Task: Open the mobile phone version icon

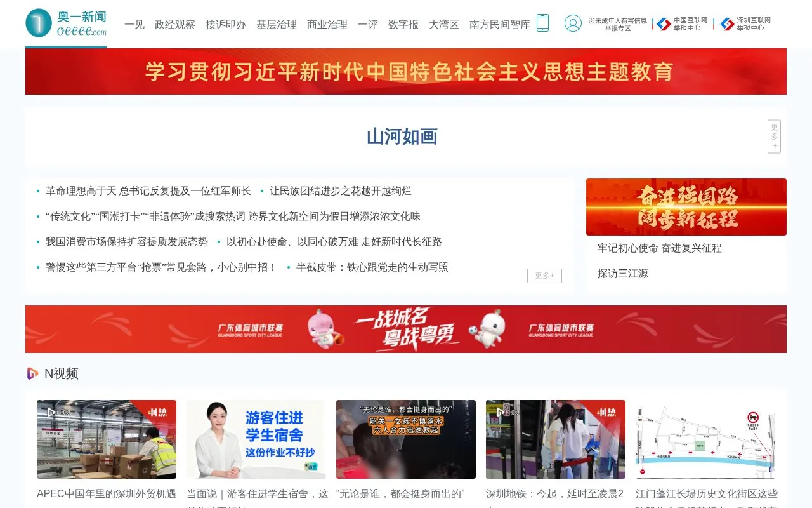Action: click(x=542, y=23)
